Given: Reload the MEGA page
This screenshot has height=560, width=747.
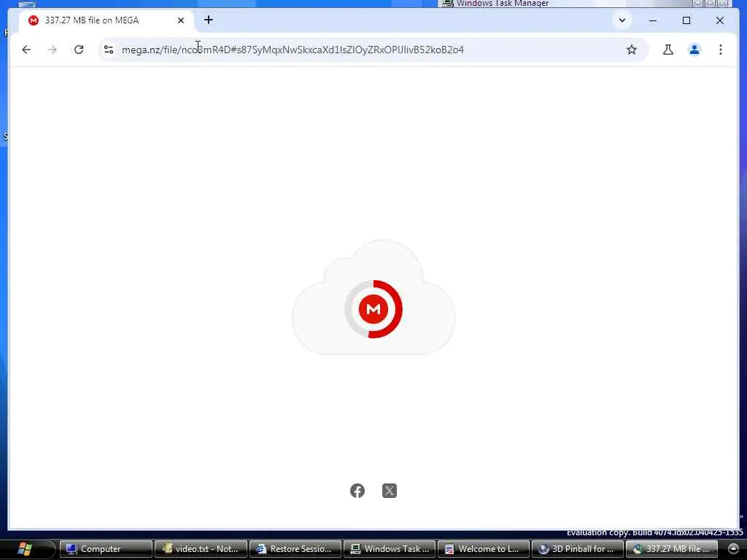Looking at the screenshot, I should 79,50.
